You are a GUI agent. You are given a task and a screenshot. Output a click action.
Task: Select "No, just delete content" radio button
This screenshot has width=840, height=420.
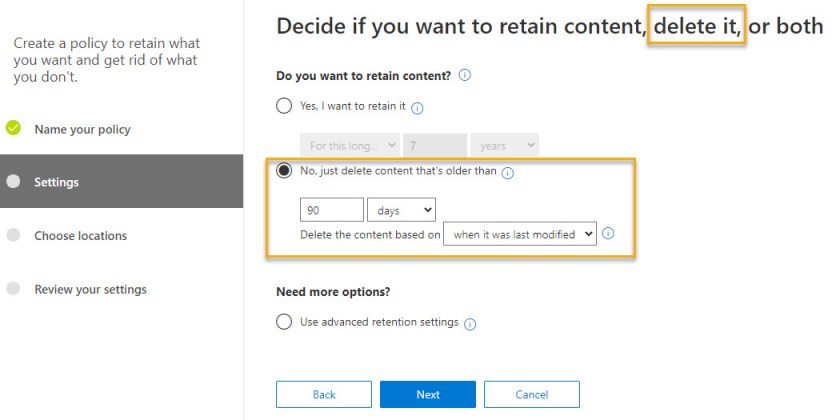tap(284, 171)
